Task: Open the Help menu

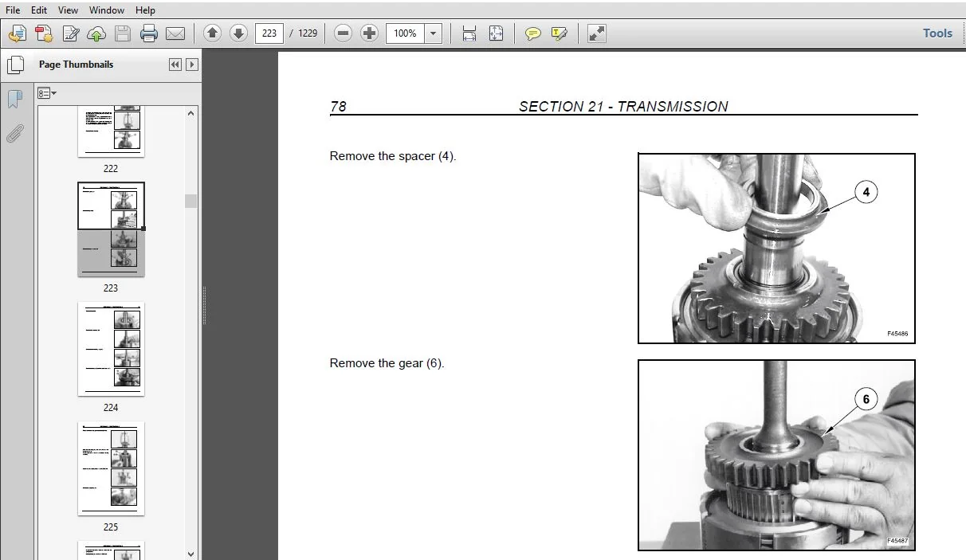Action: pyautogui.click(x=145, y=10)
